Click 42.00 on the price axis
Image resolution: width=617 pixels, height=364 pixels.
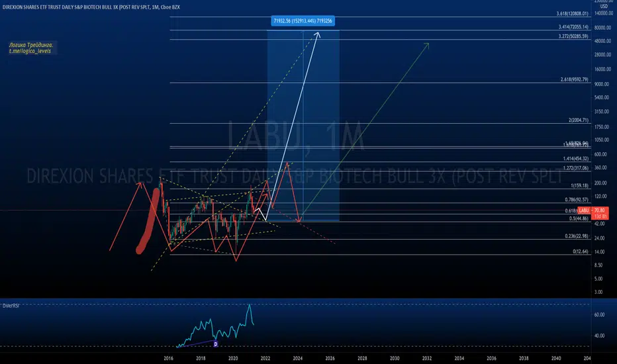coord(600,224)
